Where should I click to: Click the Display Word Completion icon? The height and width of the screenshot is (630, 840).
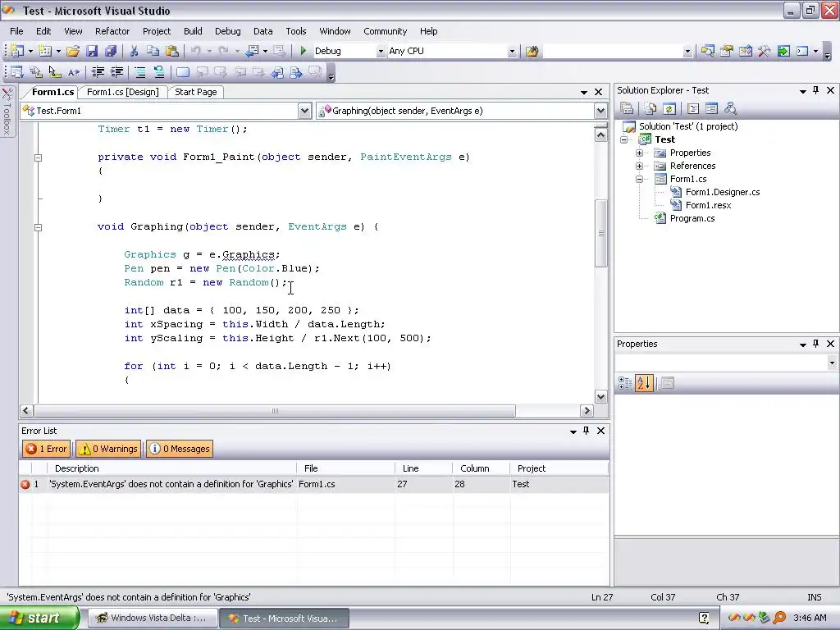pos(73,72)
